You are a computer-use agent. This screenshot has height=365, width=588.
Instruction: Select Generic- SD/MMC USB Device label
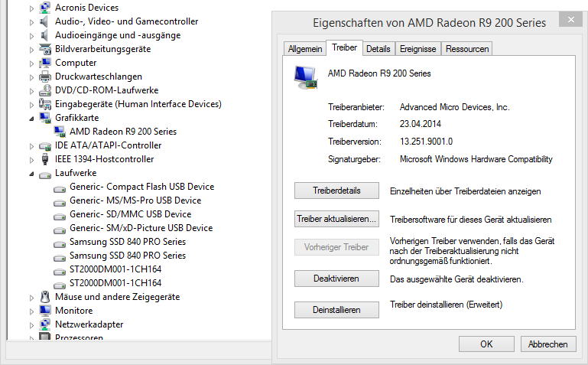point(131,214)
